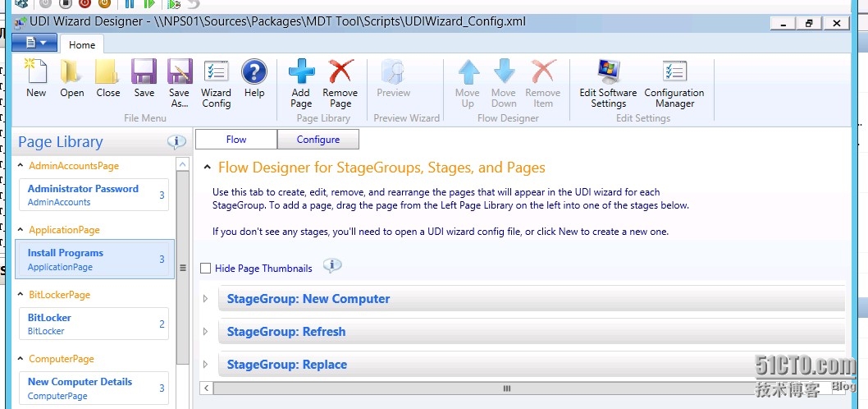Save the wizard config file

point(144,79)
